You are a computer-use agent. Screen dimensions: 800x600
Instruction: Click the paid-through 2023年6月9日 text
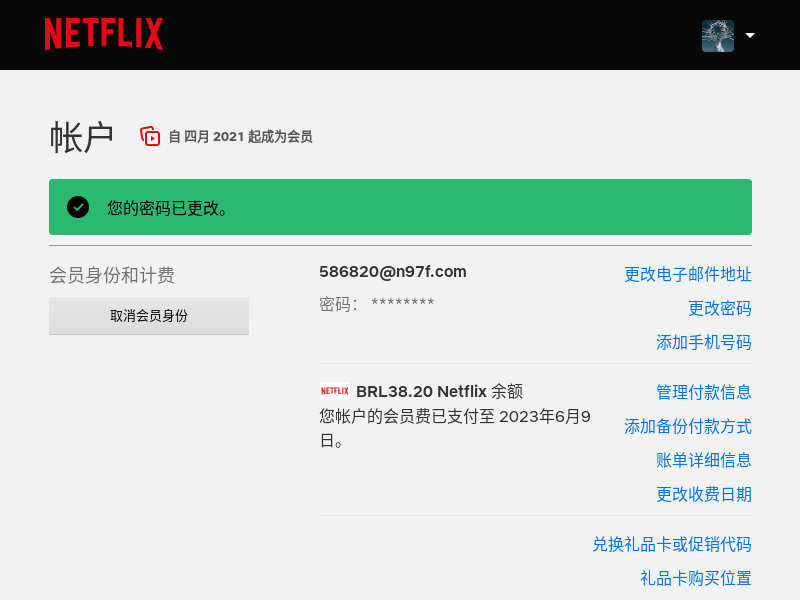(455, 428)
